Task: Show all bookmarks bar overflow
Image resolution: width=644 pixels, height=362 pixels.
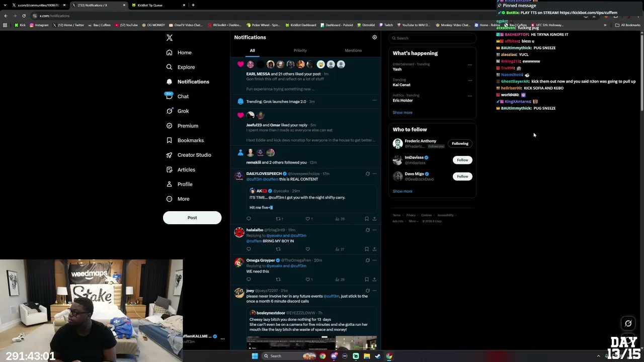Action: click(x=605, y=25)
